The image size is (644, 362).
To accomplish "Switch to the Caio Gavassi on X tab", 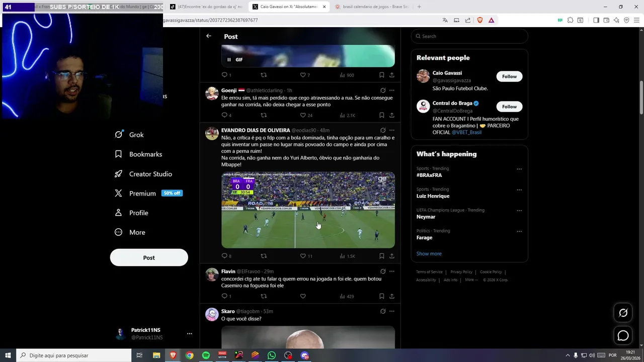I will click(x=289, y=7).
